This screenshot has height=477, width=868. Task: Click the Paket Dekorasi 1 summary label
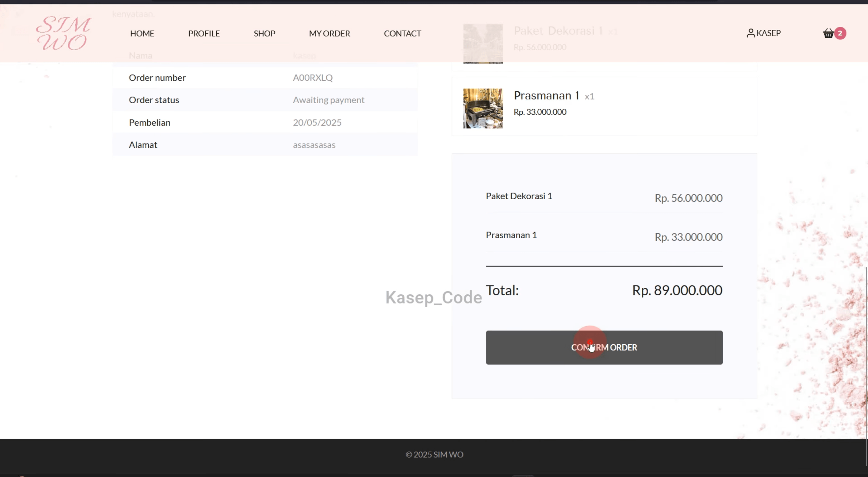tap(519, 196)
